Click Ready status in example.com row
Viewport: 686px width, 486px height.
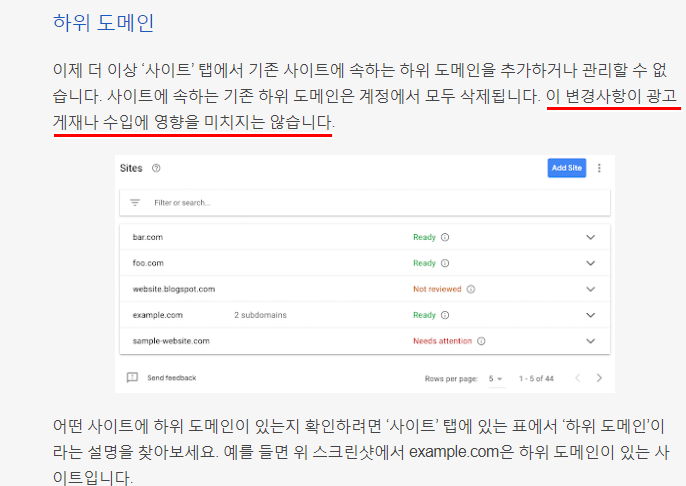click(424, 315)
